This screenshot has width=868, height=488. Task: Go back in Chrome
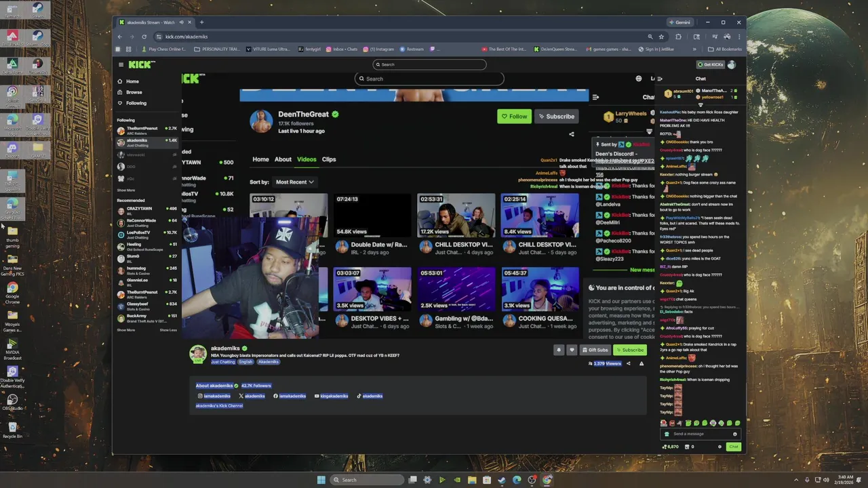click(x=119, y=37)
